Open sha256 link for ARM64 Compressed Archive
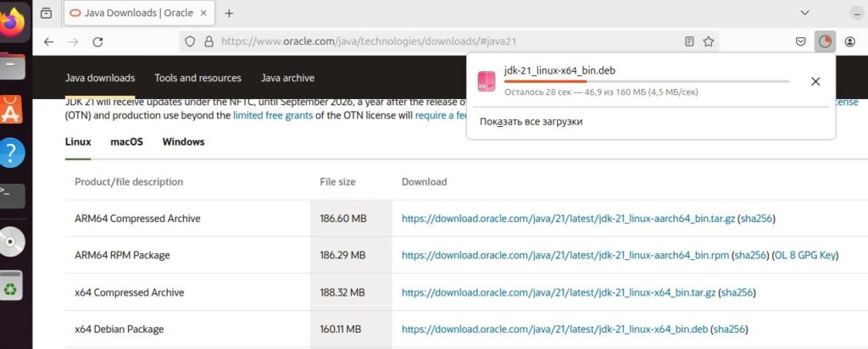Image resolution: width=868 pixels, height=349 pixels. (x=756, y=219)
